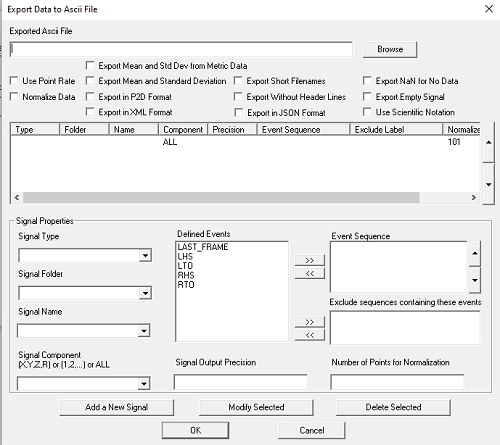Click the 101 normalize value cell
The image size is (500, 445).
click(454, 142)
